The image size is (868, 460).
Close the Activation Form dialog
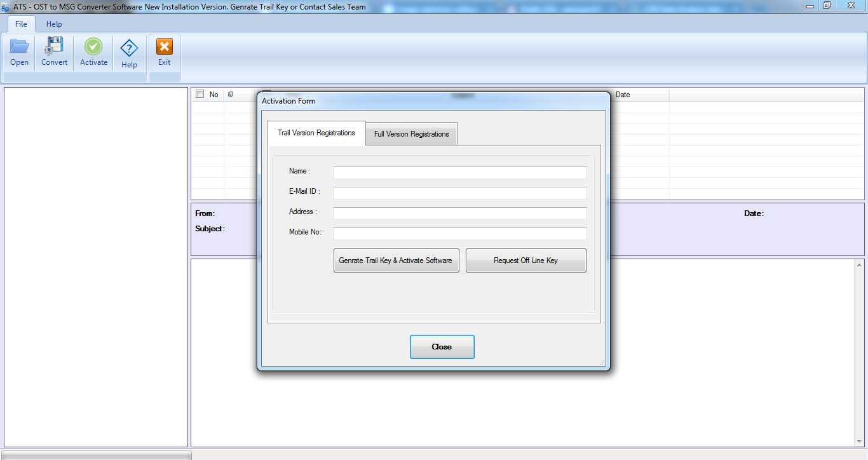coord(442,347)
